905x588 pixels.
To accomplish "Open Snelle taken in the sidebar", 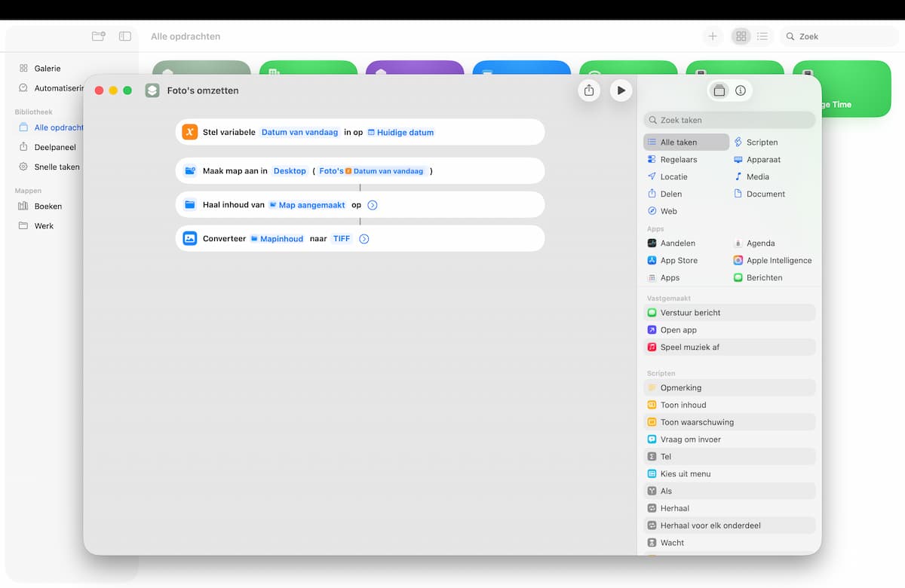I will [x=57, y=167].
